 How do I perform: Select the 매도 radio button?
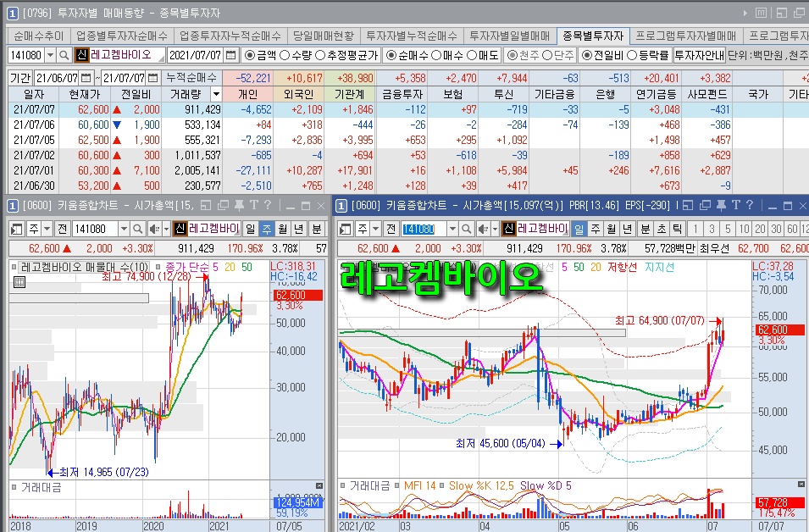(472, 55)
